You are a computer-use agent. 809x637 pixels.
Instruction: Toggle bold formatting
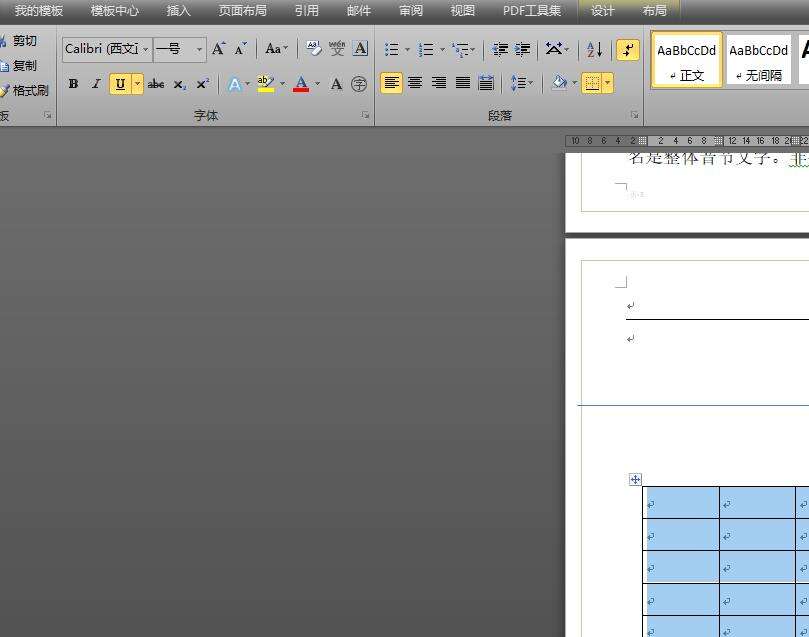click(x=73, y=84)
